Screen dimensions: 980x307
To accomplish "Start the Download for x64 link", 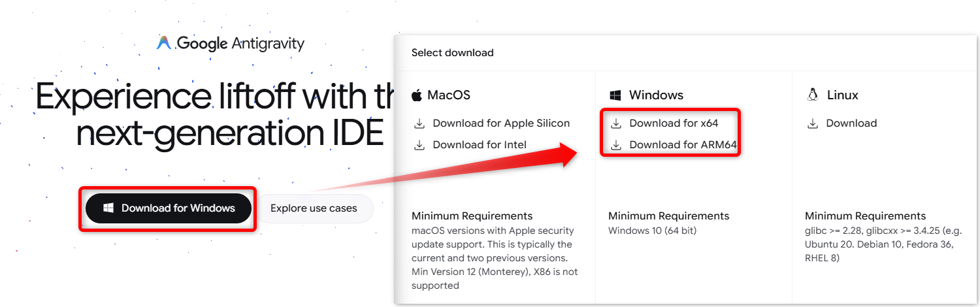I will tap(674, 123).
